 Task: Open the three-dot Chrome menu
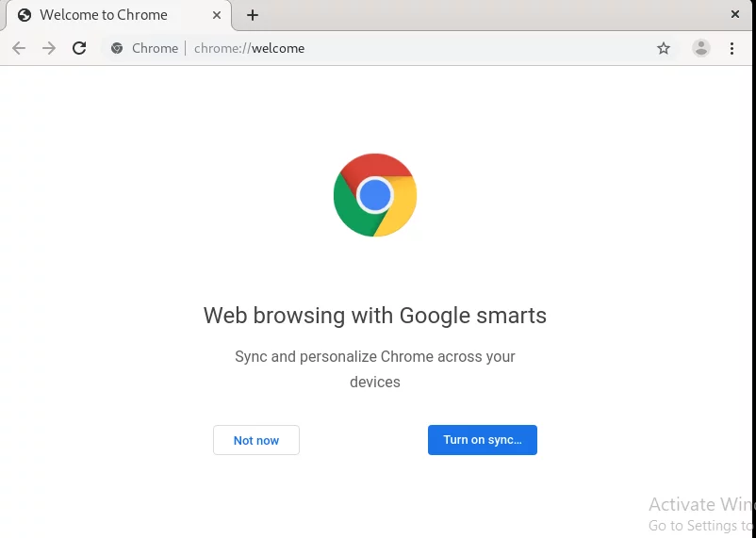point(731,48)
